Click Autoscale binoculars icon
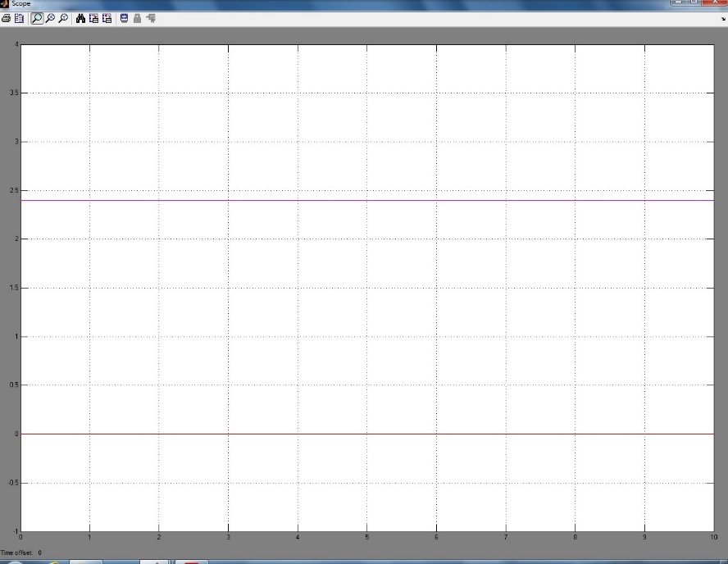728x564 pixels. pyautogui.click(x=80, y=19)
